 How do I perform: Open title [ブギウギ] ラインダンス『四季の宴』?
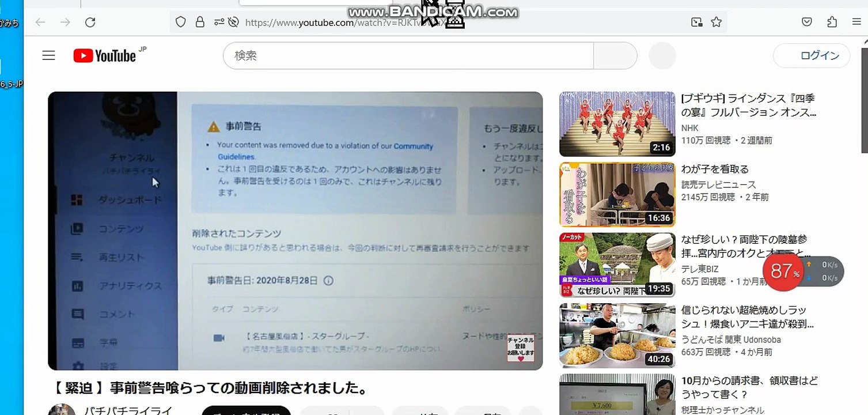[x=749, y=105]
